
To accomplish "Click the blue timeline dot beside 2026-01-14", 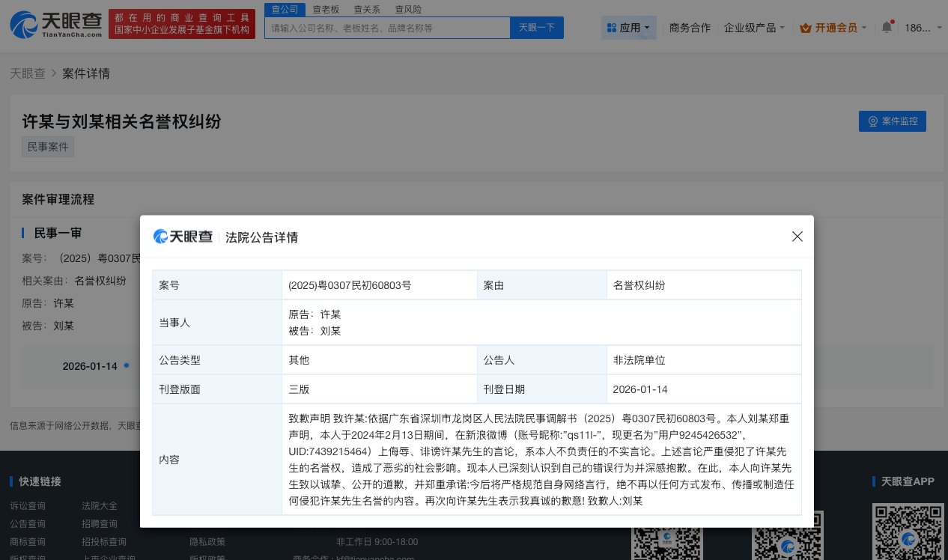I will click(x=127, y=365).
